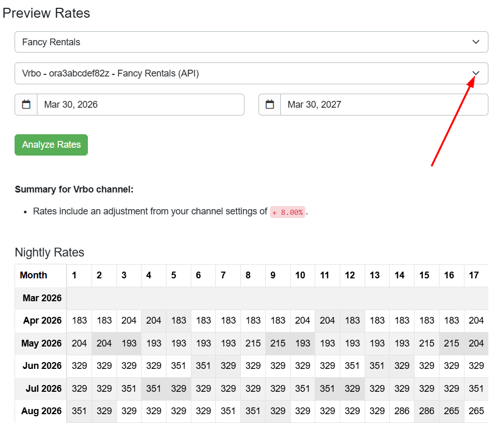This screenshot has height=423, width=504.
Task: Click the Nightly Rates heading
Action: tap(49, 252)
